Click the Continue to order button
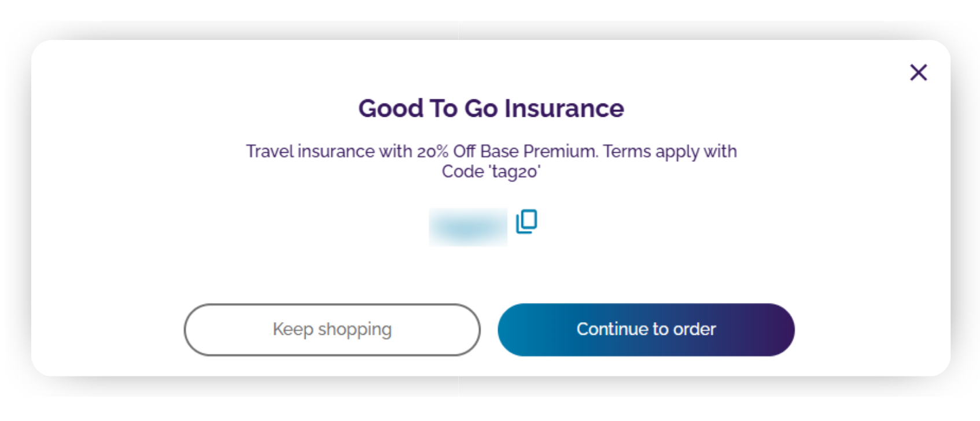 [x=646, y=330]
